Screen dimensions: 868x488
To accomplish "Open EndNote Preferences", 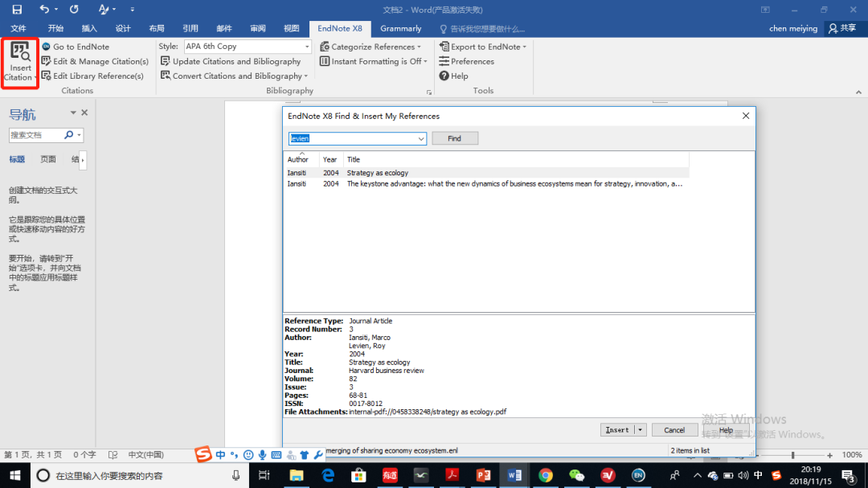I will tap(466, 61).
